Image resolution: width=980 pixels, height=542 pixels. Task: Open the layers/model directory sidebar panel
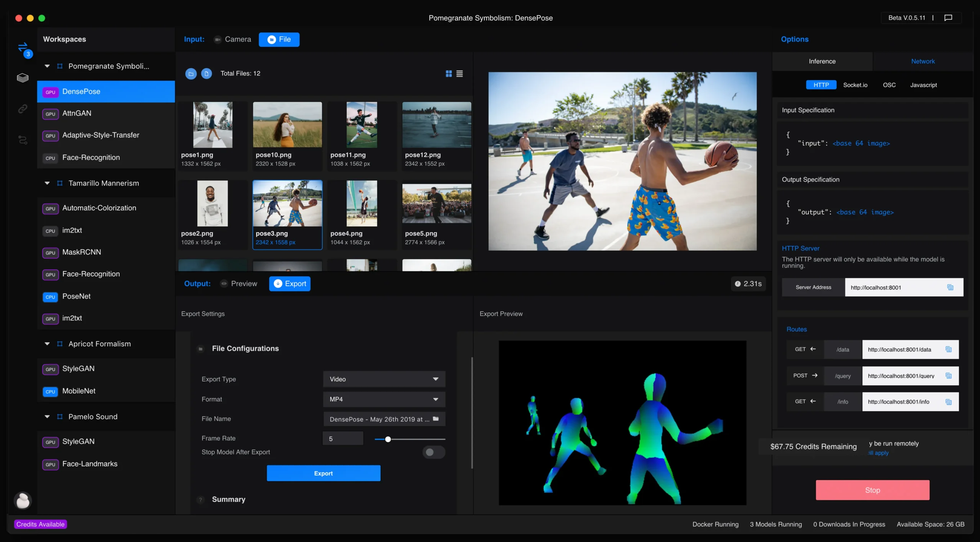click(23, 78)
